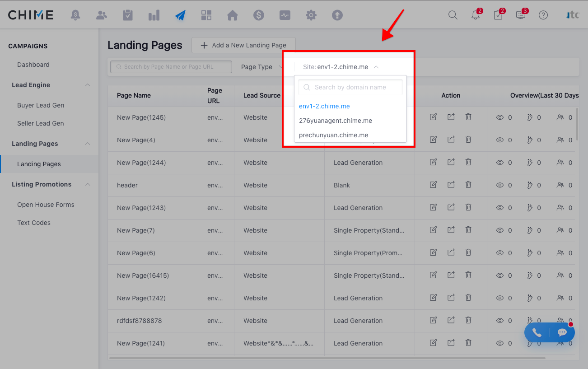Collapse the Listing Promotions section
Viewport: 588px width, 369px height.
pos(88,184)
